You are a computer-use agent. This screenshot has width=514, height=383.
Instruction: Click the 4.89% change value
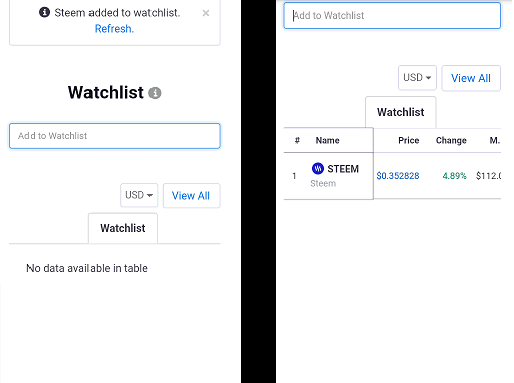click(454, 176)
